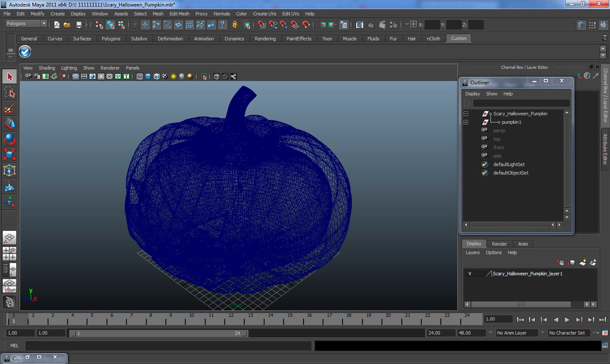
Task: Open the Polygons menu set dropdown
Action: 26,24
